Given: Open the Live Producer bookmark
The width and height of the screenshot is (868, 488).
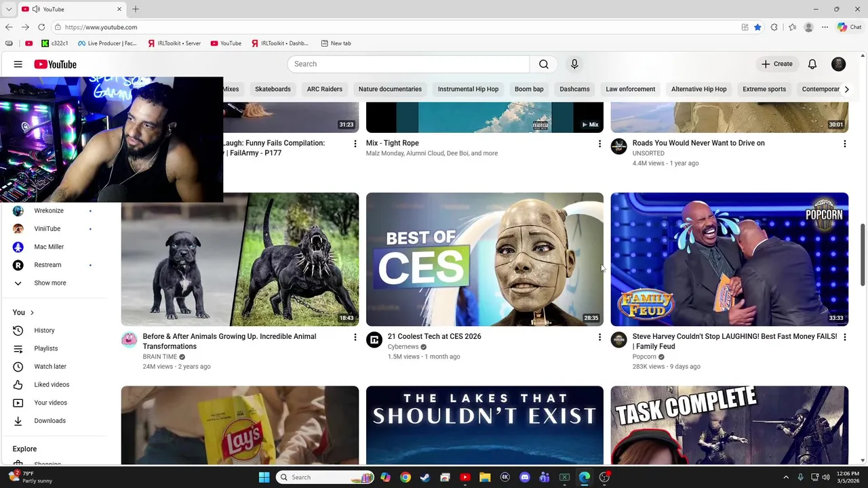Looking at the screenshot, I should [107, 43].
